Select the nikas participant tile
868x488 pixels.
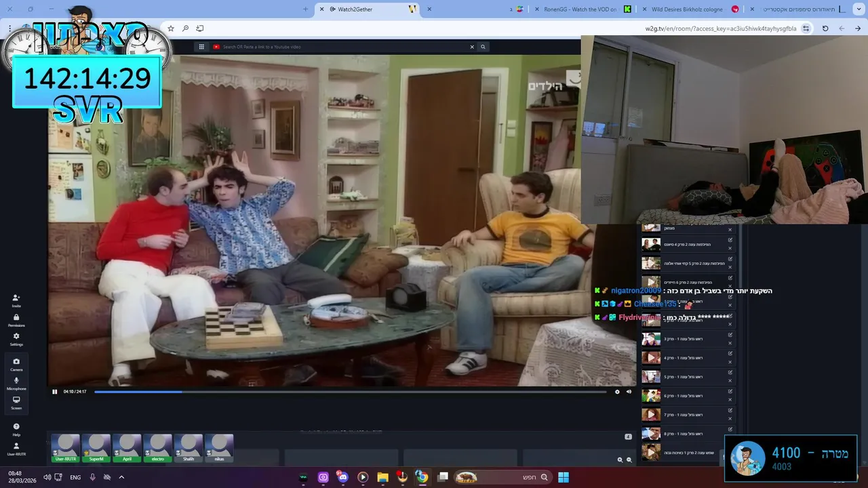click(x=219, y=448)
